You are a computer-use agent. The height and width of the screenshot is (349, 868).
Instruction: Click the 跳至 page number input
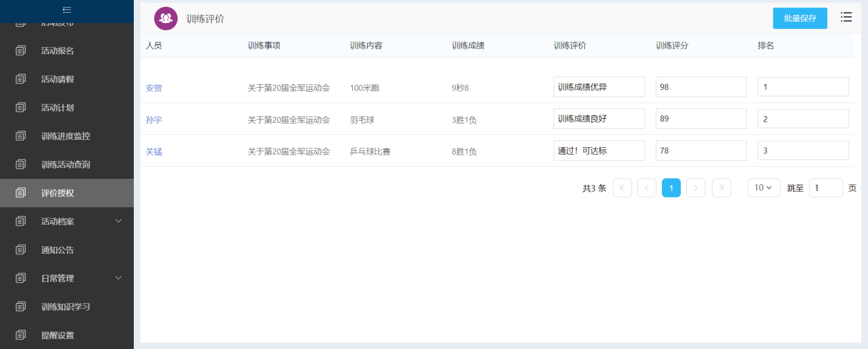(825, 188)
